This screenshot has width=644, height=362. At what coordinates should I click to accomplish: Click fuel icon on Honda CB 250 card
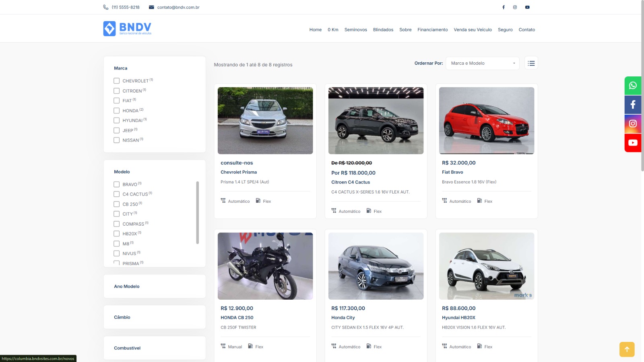tap(250, 346)
